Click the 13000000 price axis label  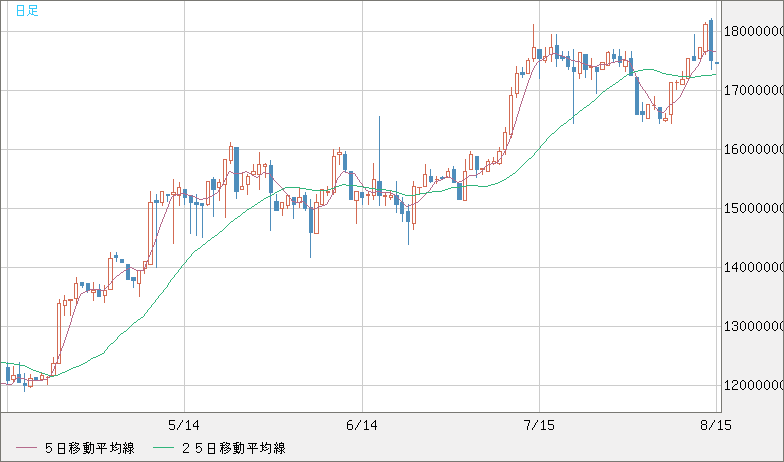click(754, 326)
